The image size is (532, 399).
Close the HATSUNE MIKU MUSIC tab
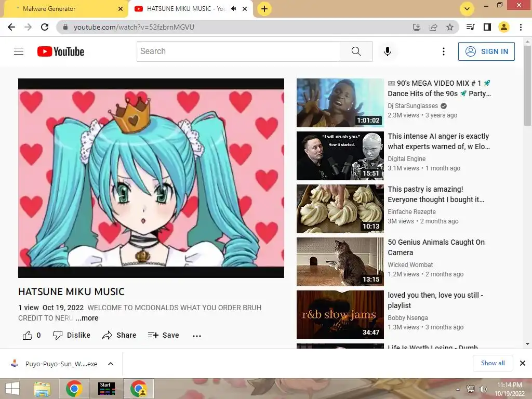point(245,9)
